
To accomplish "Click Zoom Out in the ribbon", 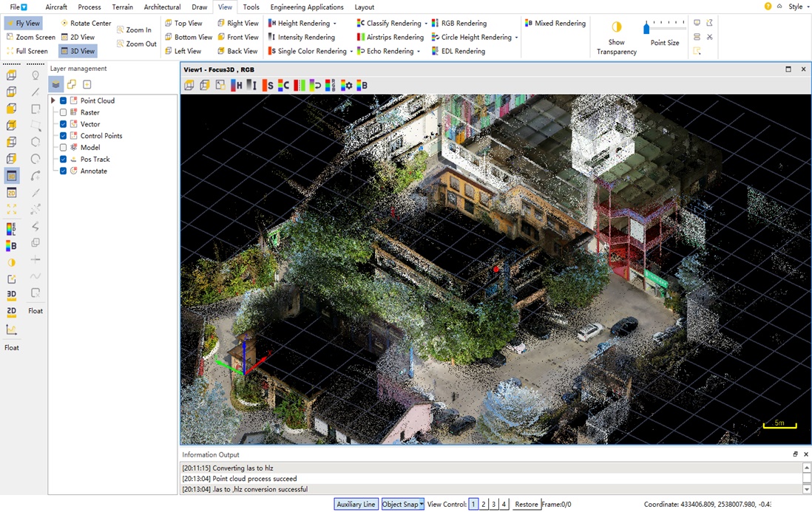I will [136, 44].
